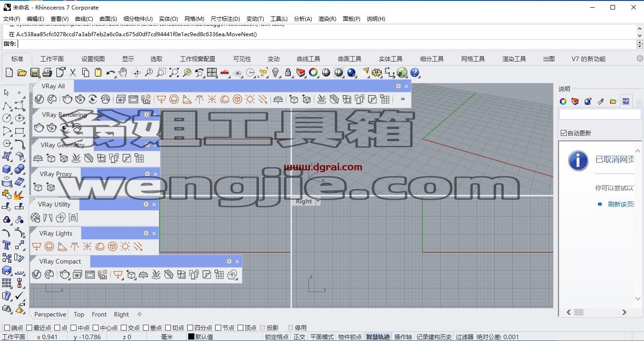Open the Grasshopper icon

[402, 72]
